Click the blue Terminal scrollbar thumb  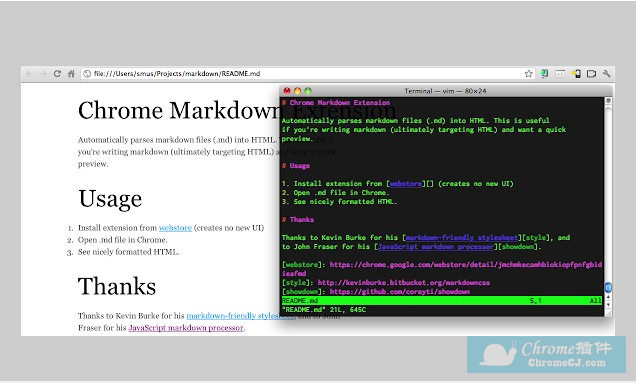click(608, 287)
